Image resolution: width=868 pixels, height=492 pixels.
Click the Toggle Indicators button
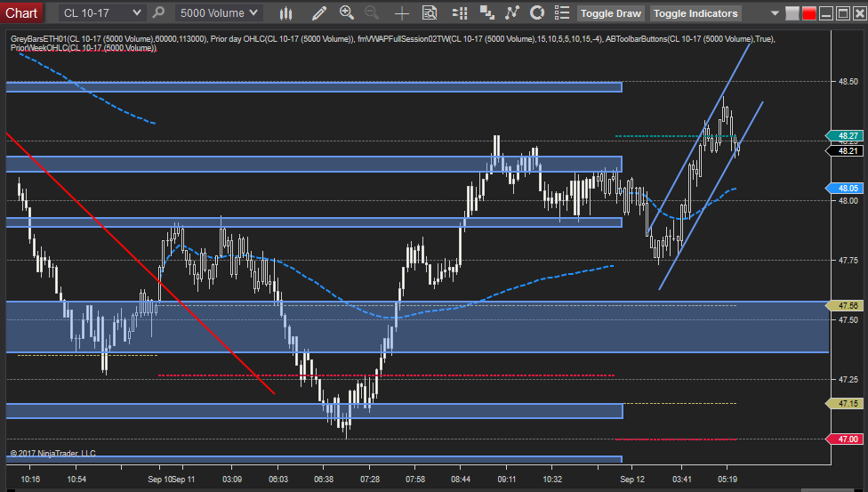pyautogui.click(x=695, y=13)
